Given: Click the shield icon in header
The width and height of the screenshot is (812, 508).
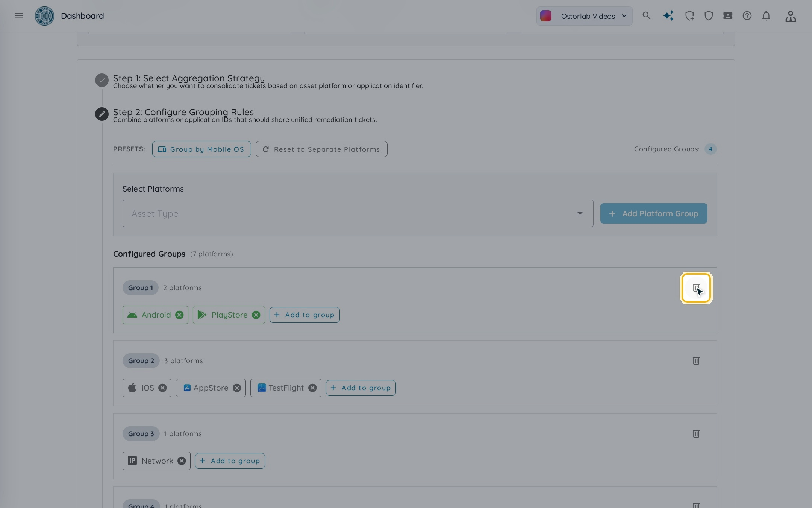Looking at the screenshot, I should (709, 16).
